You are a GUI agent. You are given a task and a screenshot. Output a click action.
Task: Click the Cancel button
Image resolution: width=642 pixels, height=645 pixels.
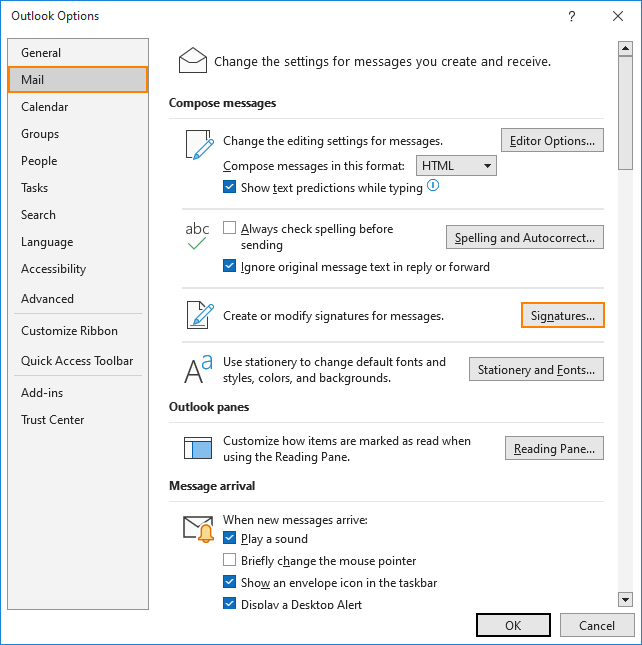[597, 625]
